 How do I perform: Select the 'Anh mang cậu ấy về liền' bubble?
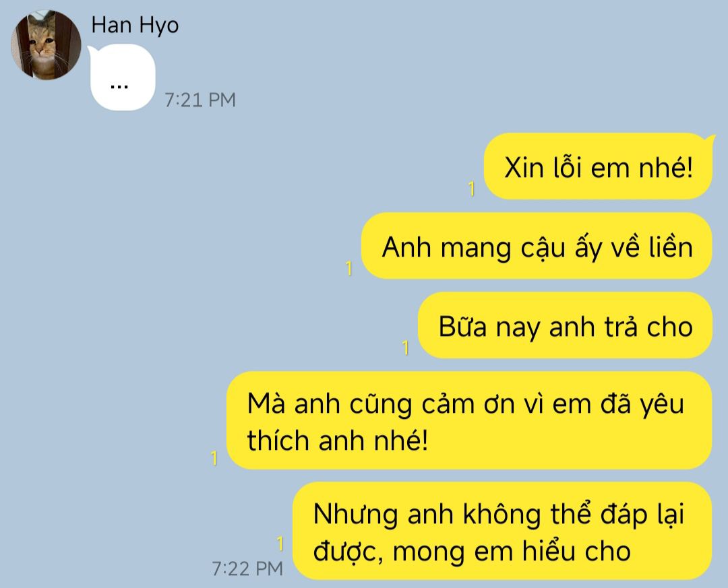click(537, 245)
